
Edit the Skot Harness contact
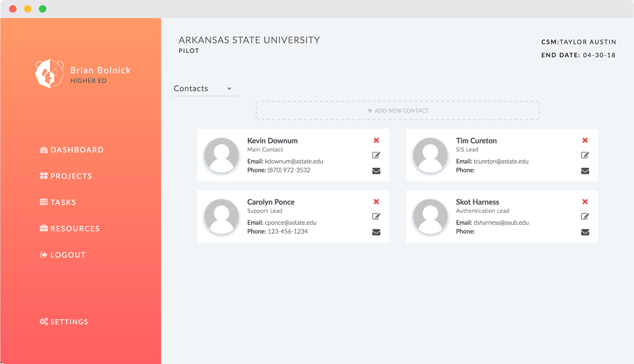[x=585, y=216]
